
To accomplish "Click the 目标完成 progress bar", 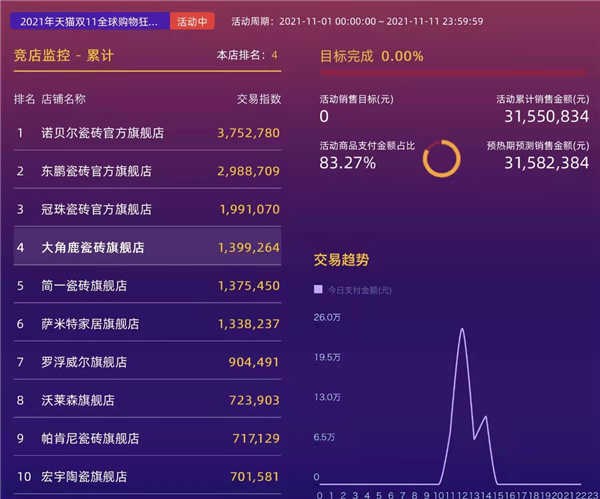I will 454,72.
